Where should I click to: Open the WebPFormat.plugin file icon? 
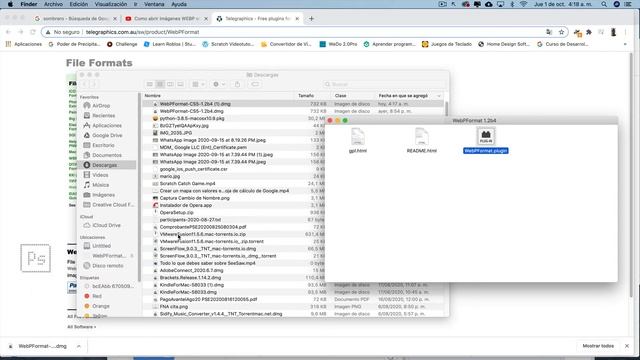coord(486,136)
